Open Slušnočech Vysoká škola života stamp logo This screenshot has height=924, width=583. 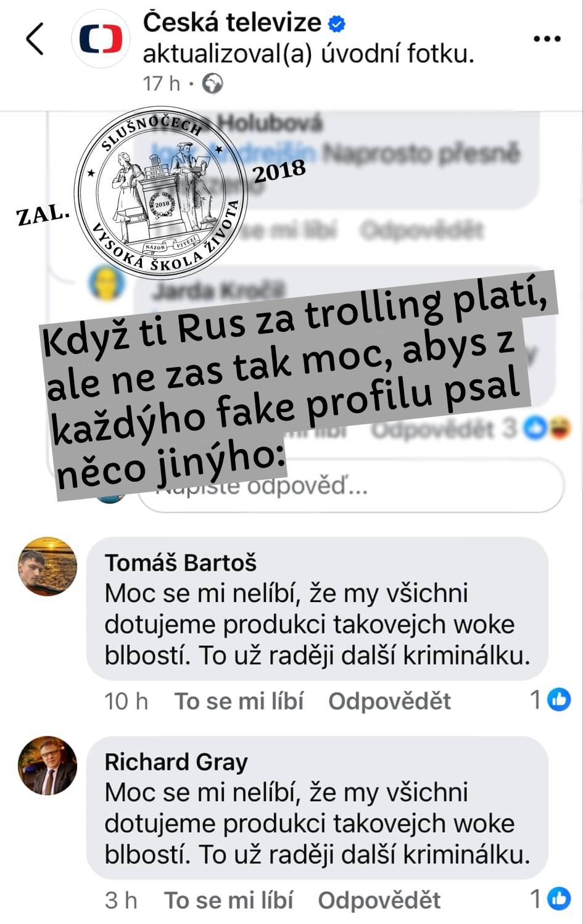(161, 192)
